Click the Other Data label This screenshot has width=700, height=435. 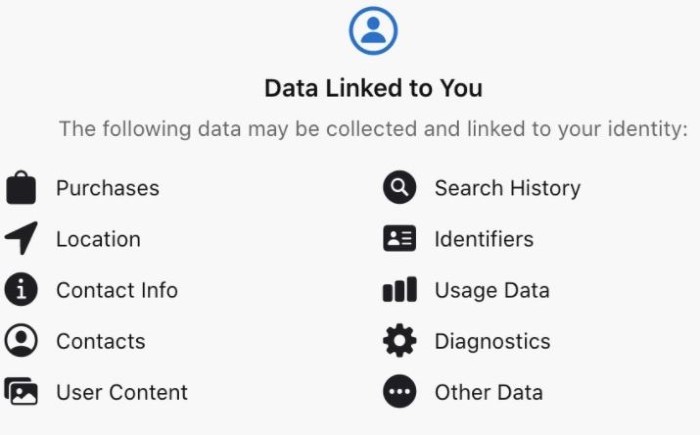click(x=489, y=393)
